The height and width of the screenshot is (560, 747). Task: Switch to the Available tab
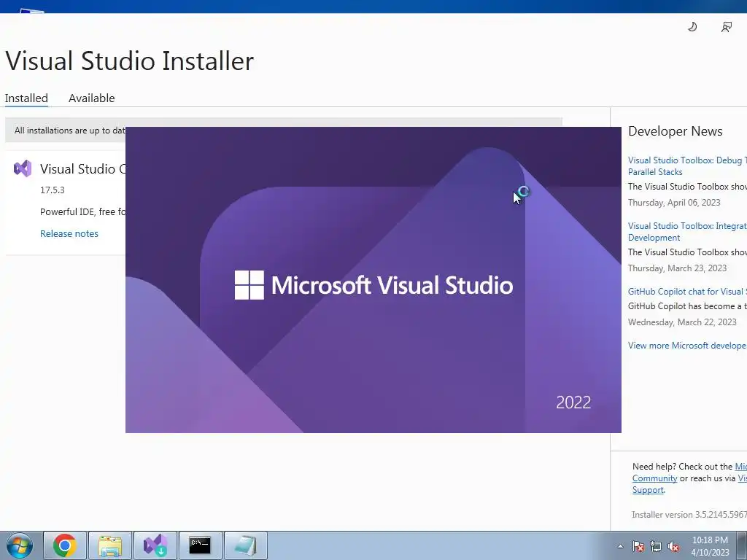coord(91,98)
